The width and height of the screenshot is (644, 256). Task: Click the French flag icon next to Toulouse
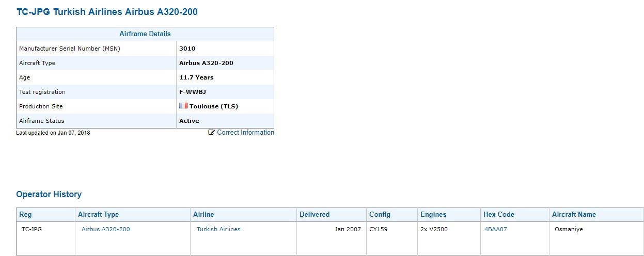click(183, 106)
